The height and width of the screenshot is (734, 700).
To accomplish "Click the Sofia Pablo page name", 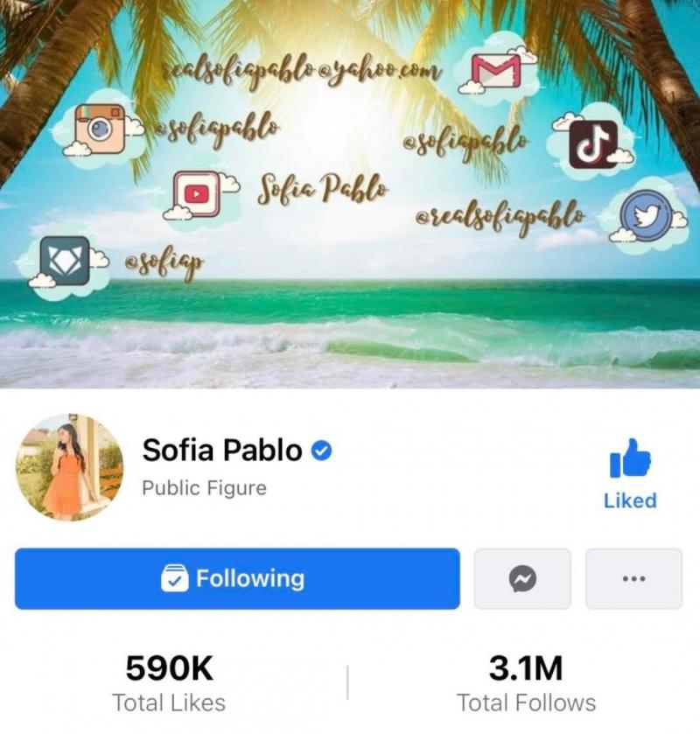I will click(x=222, y=451).
